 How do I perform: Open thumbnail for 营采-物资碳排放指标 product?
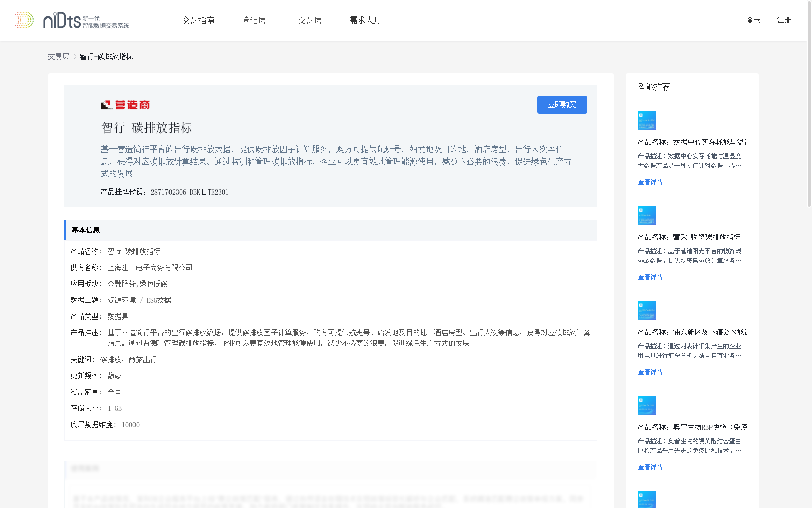(x=647, y=215)
